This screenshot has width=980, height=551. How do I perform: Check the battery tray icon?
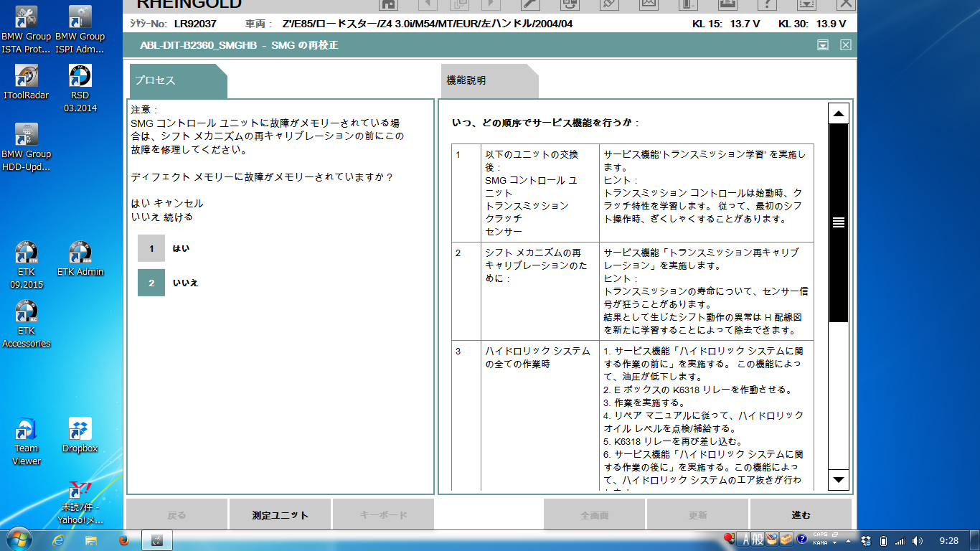click(x=884, y=540)
